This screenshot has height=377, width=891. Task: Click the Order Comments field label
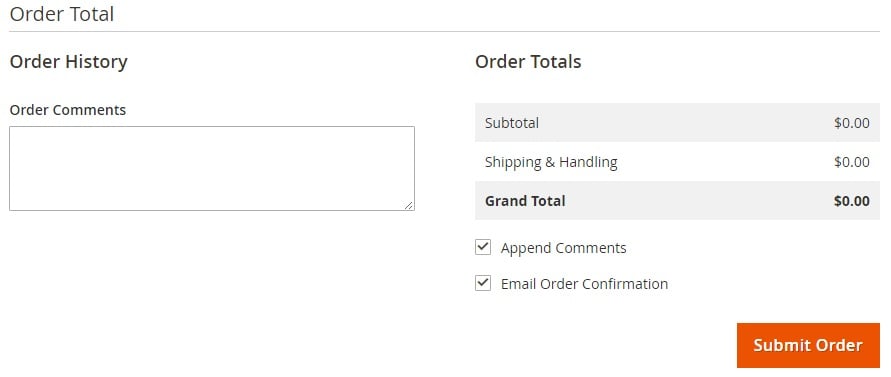tap(68, 110)
